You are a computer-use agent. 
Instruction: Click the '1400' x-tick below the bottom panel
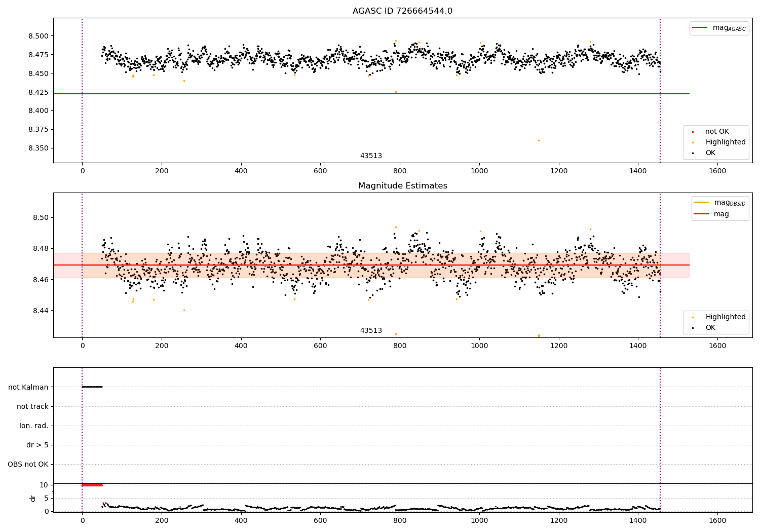[638, 520]
